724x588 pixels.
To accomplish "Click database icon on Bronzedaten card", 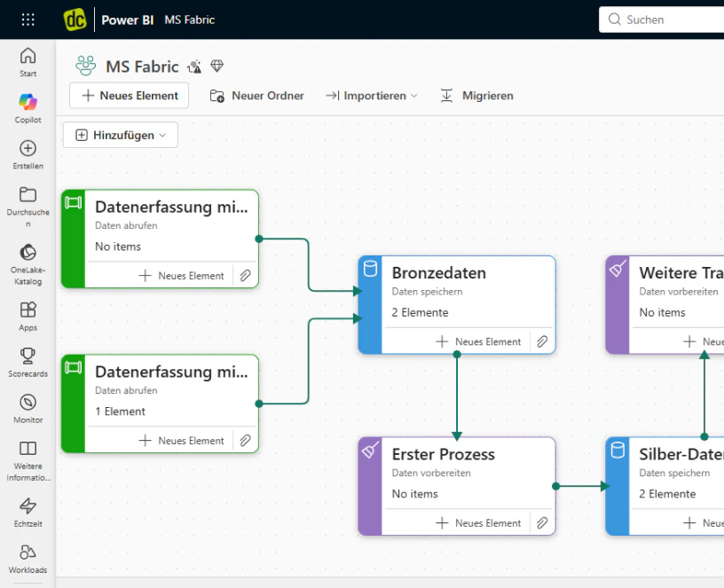I will click(x=370, y=269).
